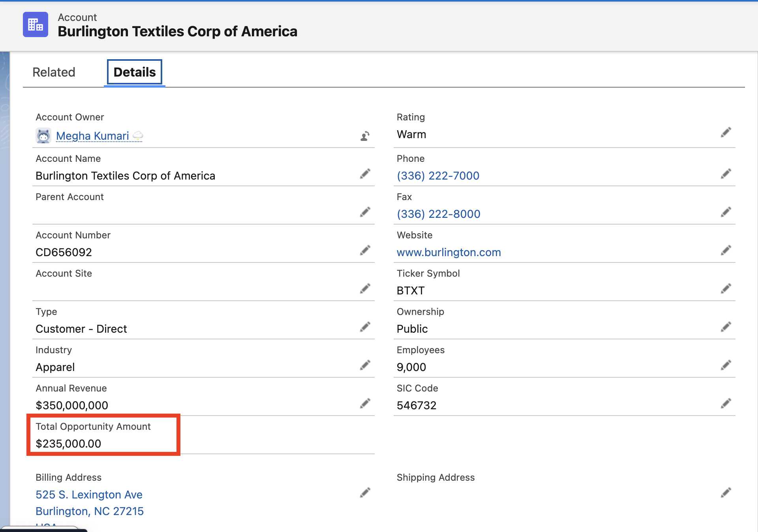
Task: Edit the Phone field pencil icon
Action: 726,174
